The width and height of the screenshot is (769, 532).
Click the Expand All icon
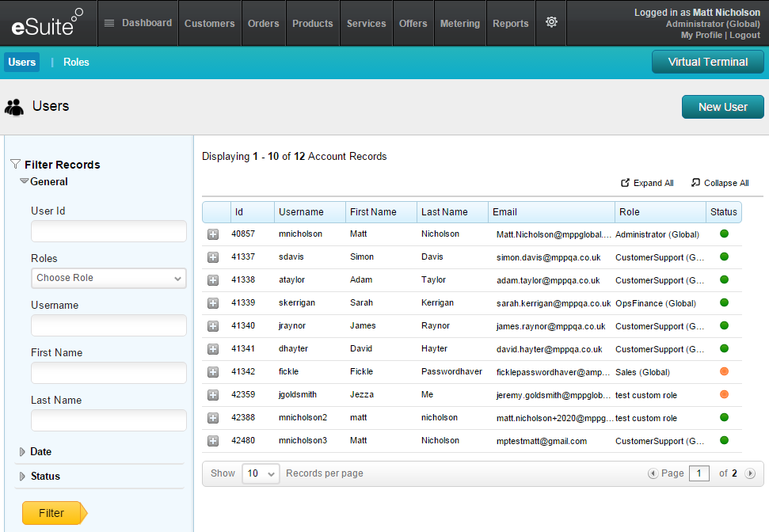pos(625,183)
